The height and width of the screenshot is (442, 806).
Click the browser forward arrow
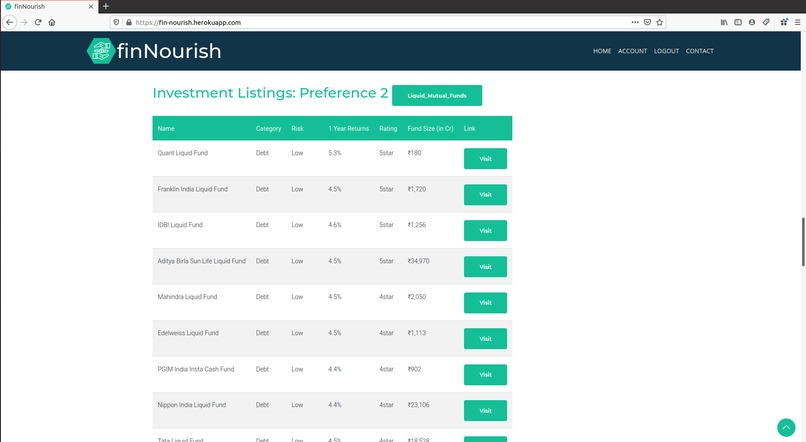coord(24,22)
